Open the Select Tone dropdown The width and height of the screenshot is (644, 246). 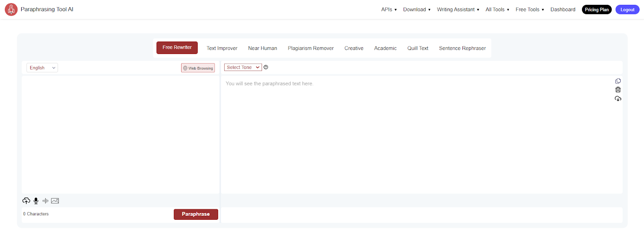(243, 67)
